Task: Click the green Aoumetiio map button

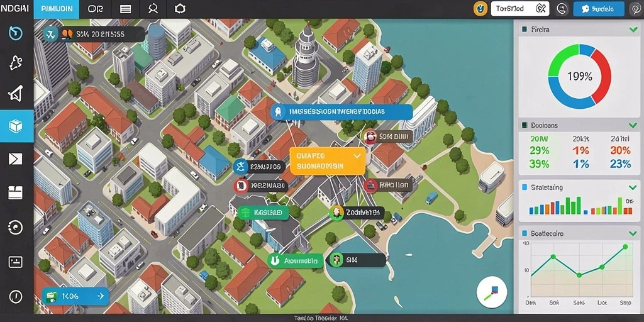Action: click(296, 260)
